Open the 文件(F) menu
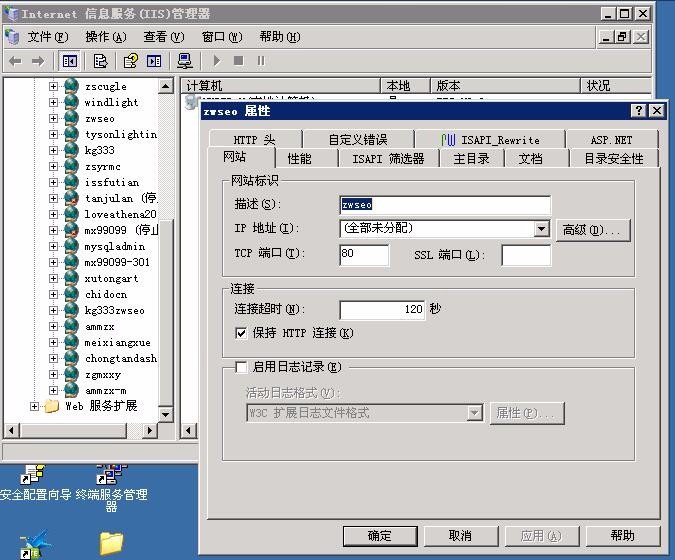This screenshot has height=560, width=675. point(48,37)
